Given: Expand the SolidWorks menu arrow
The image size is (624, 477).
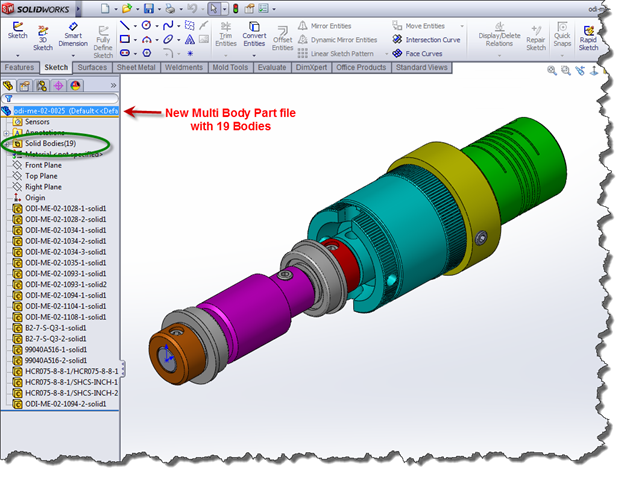Looking at the screenshot, I should tap(78, 9).
